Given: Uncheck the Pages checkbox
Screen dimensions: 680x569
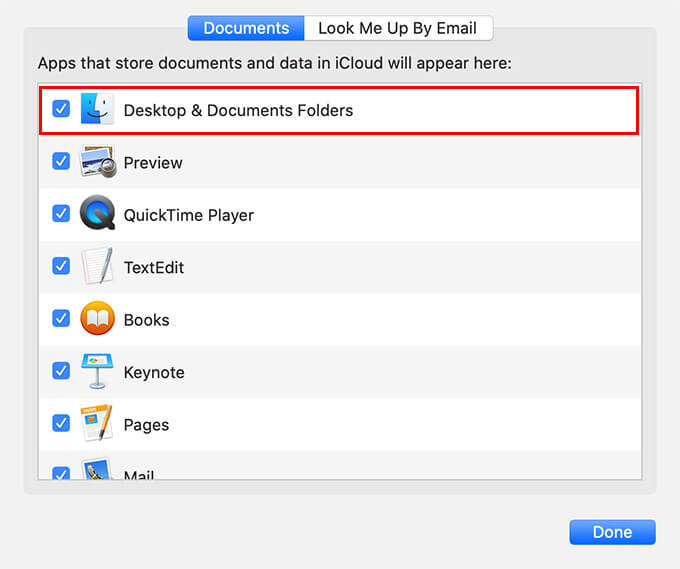Looking at the screenshot, I should (61, 423).
